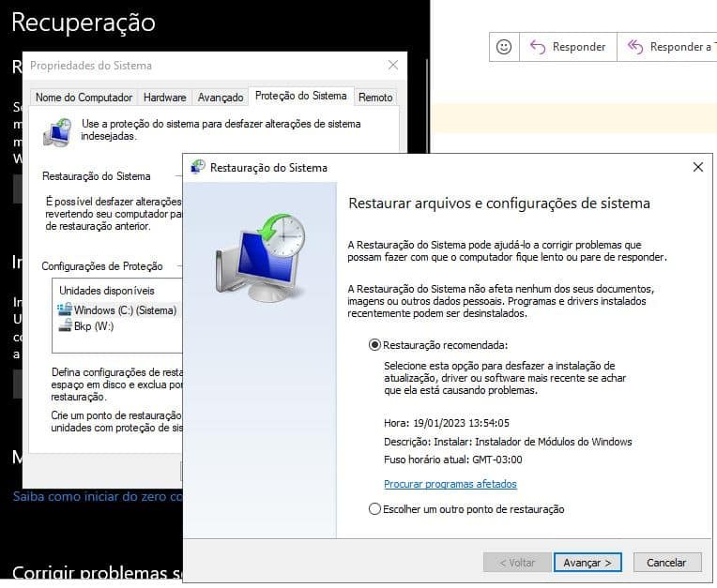Click the system protection monitor icon
This screenshot has height=588, width=717.
pyautogui.click(x=57, y=132)
